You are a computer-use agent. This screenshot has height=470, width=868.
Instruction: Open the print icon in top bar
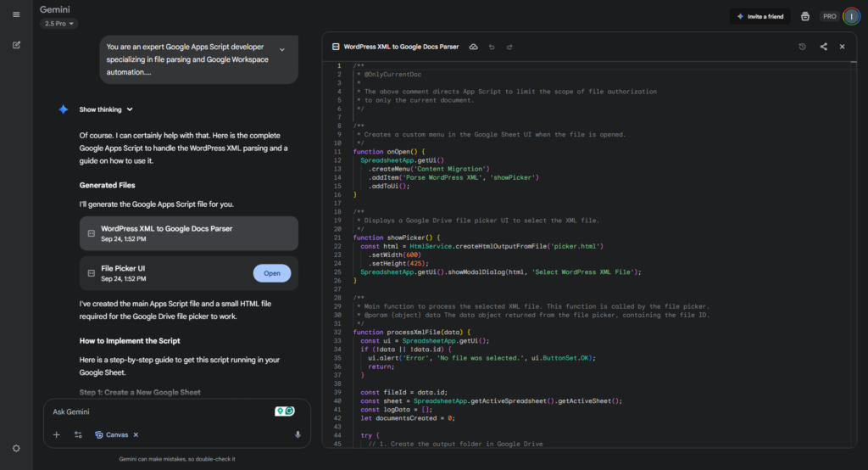[x=805, y=17]
